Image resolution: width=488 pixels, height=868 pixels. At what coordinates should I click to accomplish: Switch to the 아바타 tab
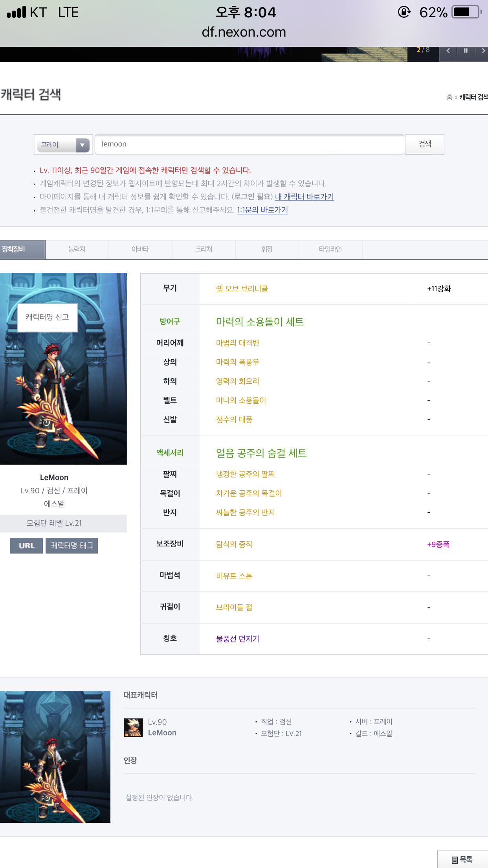tap(140, 249)
